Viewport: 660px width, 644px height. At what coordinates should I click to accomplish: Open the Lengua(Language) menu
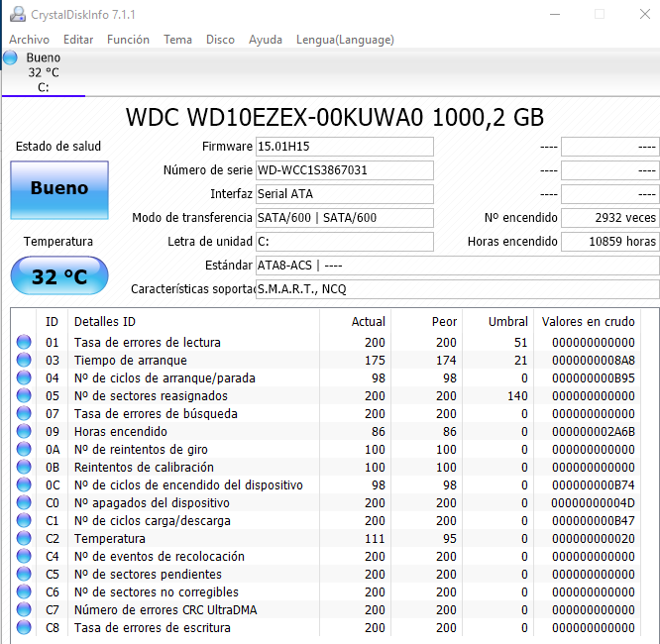(345, 40)
